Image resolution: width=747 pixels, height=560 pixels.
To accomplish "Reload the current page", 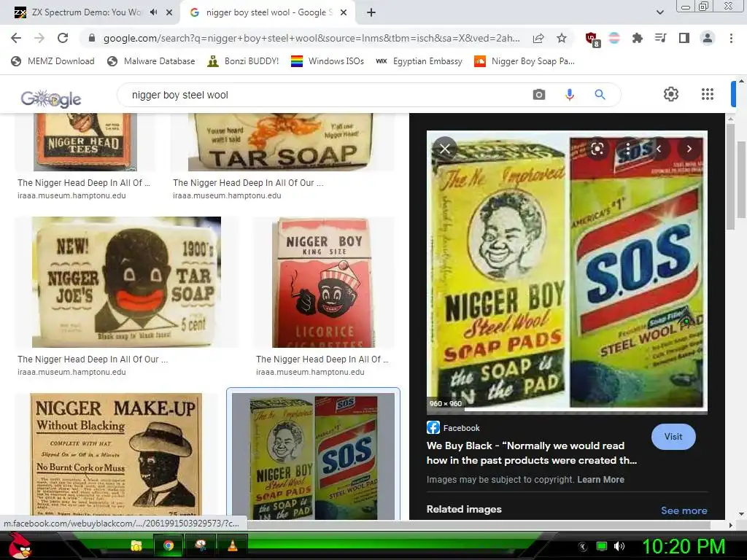I will [63, 38].
